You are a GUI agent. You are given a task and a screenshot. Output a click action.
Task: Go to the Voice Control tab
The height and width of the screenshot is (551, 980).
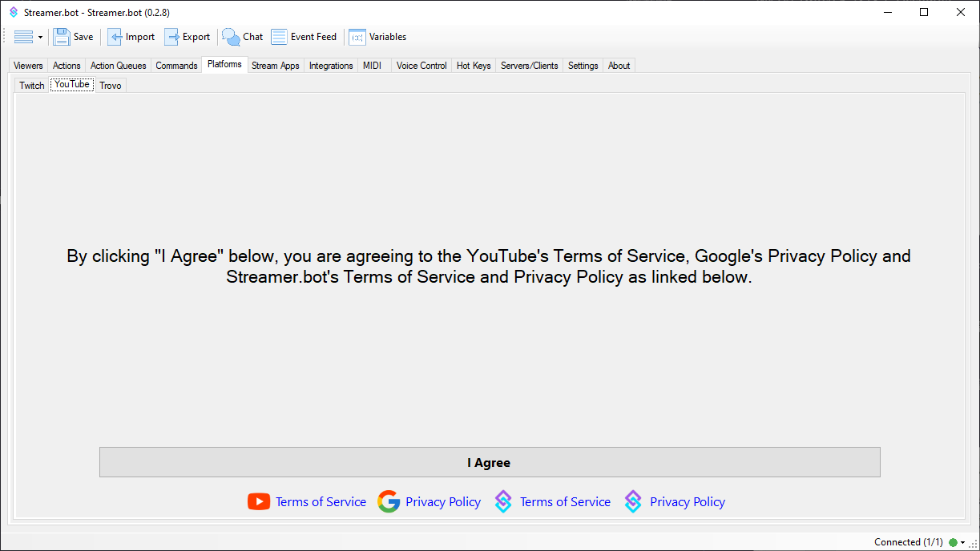click(x=421, y=66)
